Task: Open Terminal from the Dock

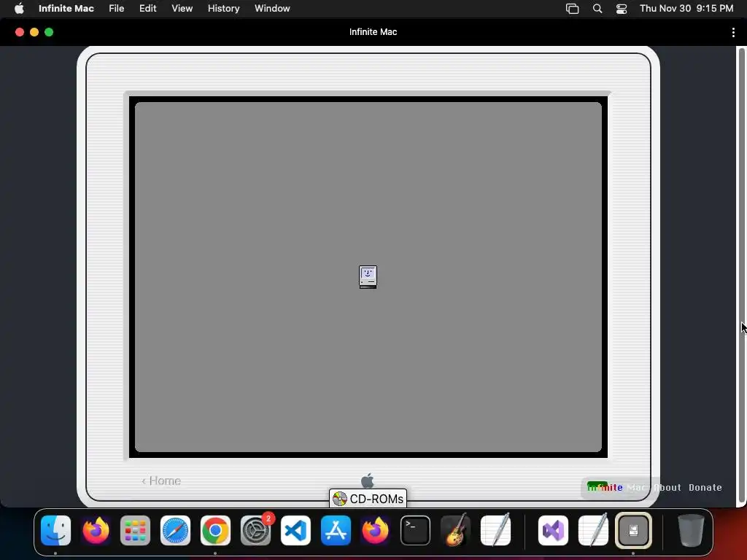Action: click(x=415, y=530)
